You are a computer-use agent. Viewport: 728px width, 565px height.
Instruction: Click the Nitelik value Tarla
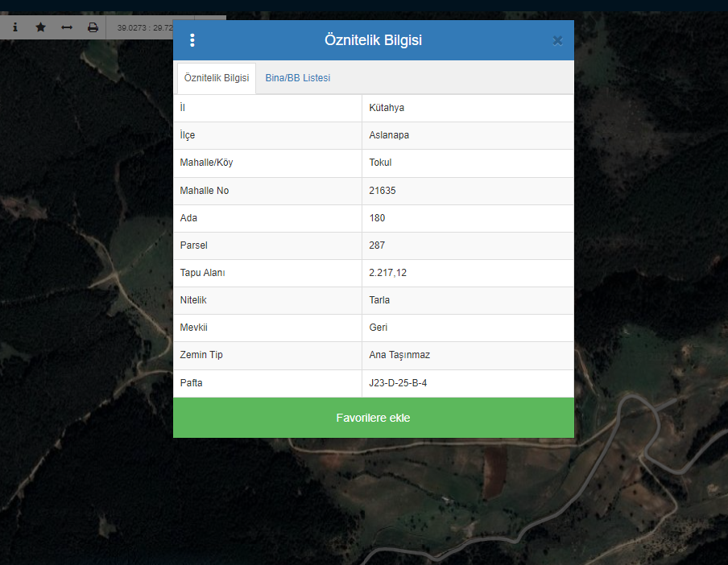(379, 300)
